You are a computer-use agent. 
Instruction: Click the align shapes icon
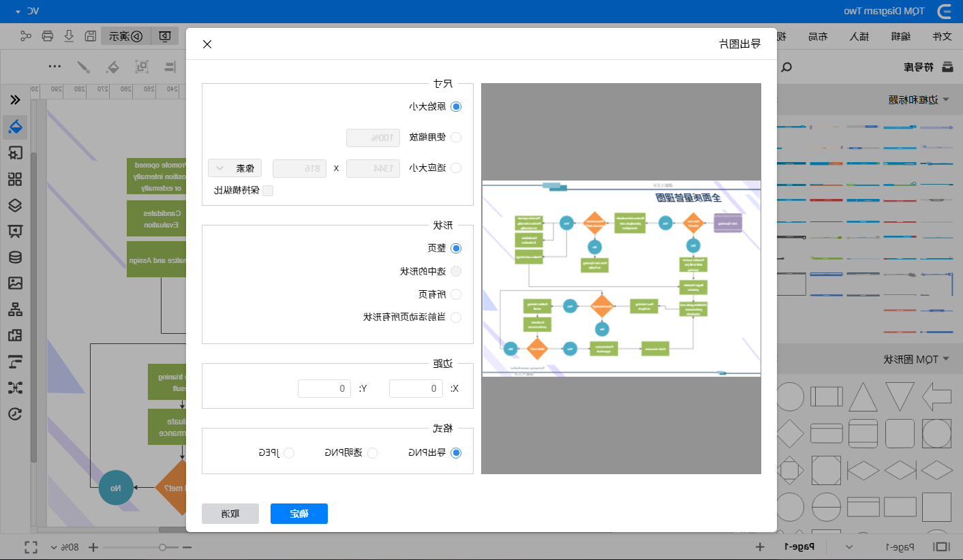pos(170,67)
